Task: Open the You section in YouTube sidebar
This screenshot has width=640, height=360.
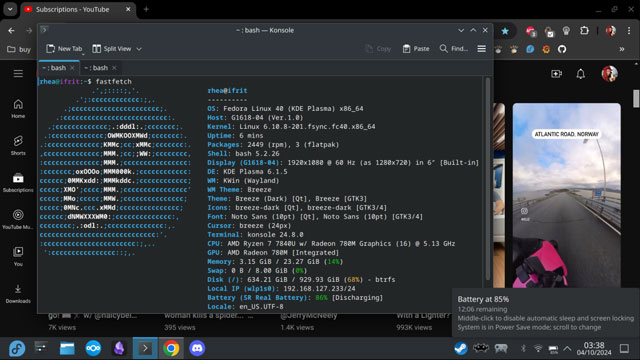Action: coord(18,256)
